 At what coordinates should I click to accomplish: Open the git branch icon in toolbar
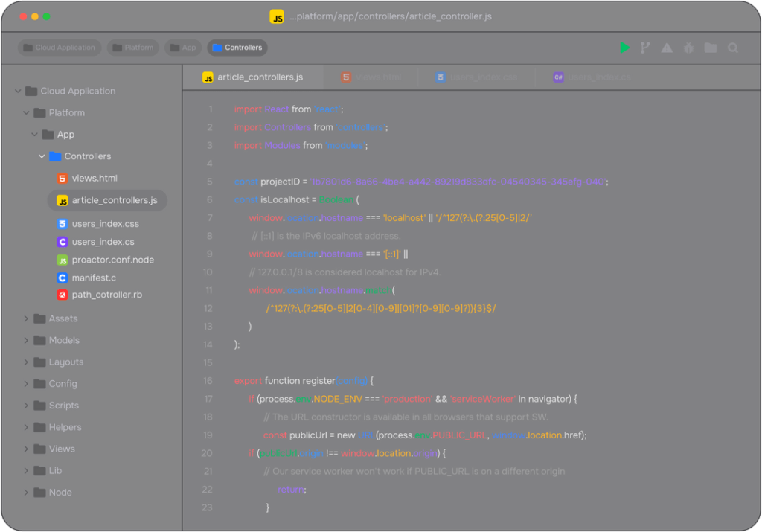click(645, 48)
